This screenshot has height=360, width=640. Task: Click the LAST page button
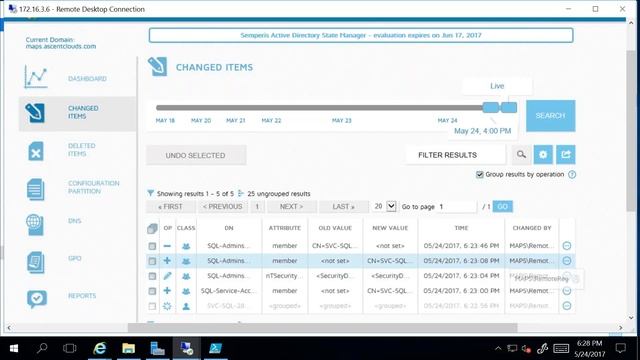tap(344, 207)
